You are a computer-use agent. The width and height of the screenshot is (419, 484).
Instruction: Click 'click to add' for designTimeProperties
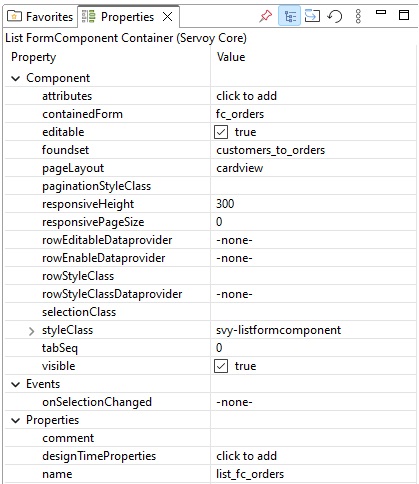coord(247,456)
